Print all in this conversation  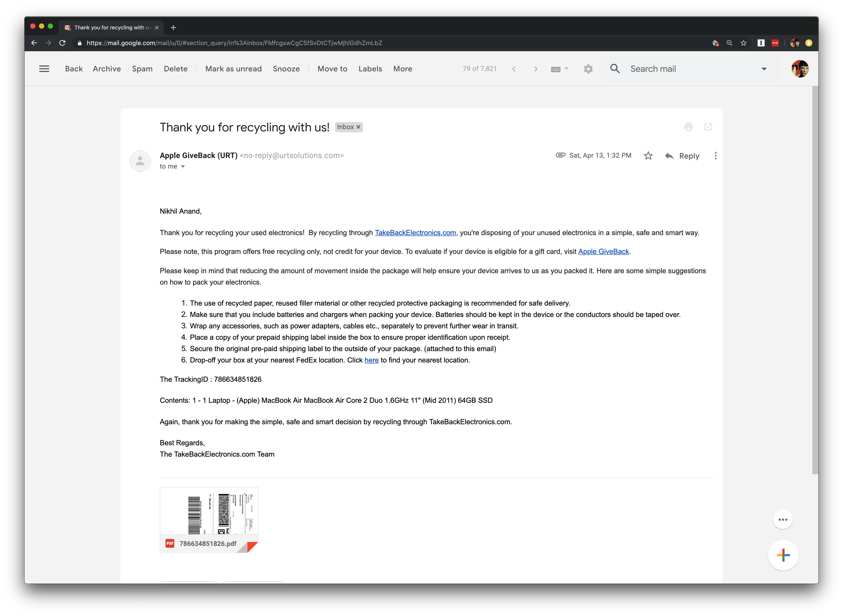pyautogui.click(x=688, y=127)
